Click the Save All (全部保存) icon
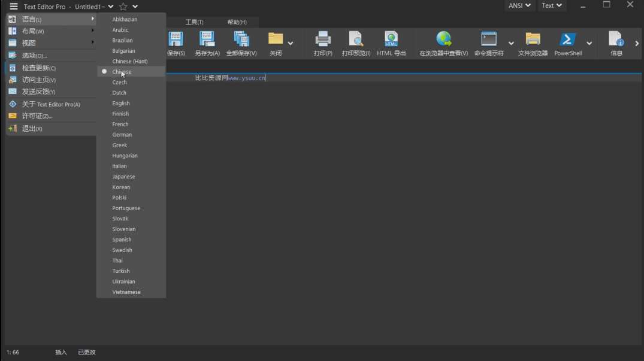Viewport: 644px width, 361px height. pyautogui.click(x=241, y=43)
